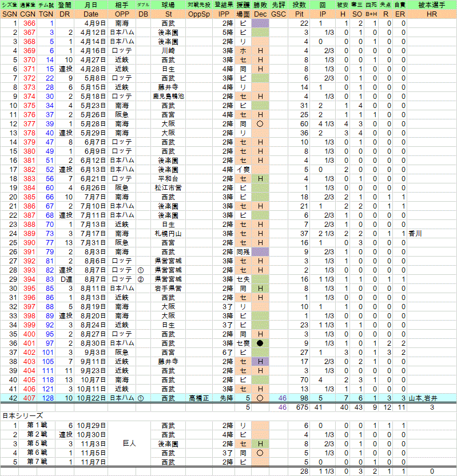This screenshot has width=457, height=476.
Task: Select the イ喪 cell on 6月13日 row
Action: (x=244, y=170)
